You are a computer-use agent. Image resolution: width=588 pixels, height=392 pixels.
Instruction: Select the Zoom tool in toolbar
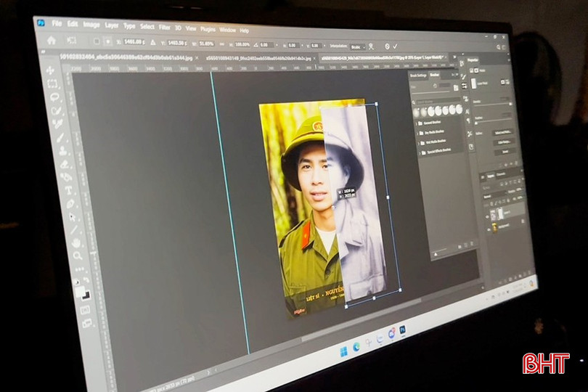[x=77, y=256]
